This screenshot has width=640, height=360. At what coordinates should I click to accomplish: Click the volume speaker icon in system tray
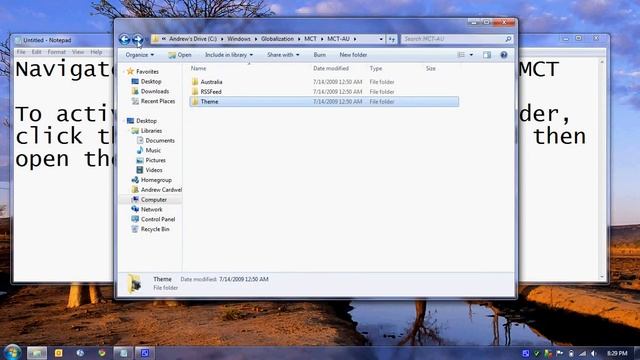[x=594, y=353]
